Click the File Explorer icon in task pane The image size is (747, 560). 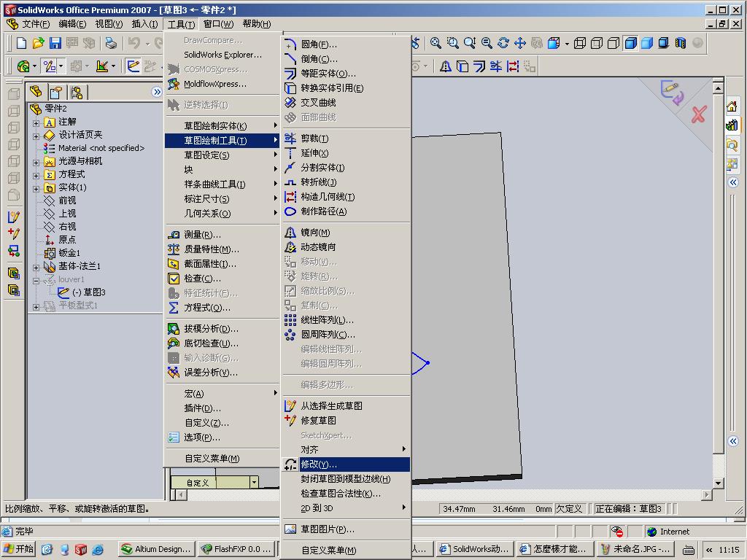(732, 144)
